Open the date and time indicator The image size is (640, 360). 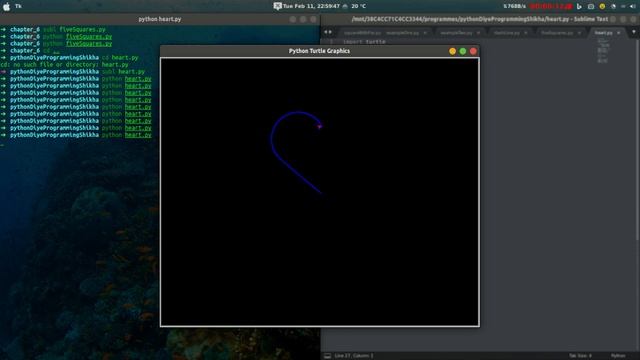pyautogui.click(x=311, y=6)
